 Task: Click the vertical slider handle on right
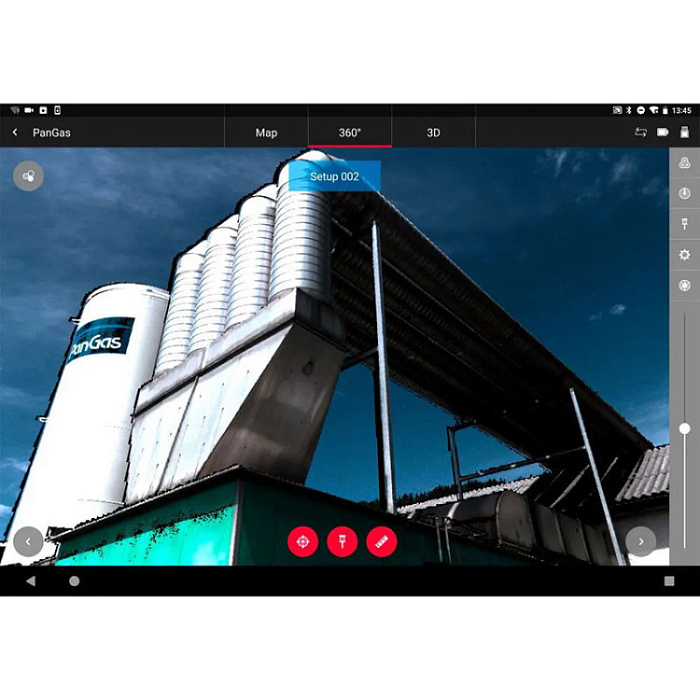684,428
